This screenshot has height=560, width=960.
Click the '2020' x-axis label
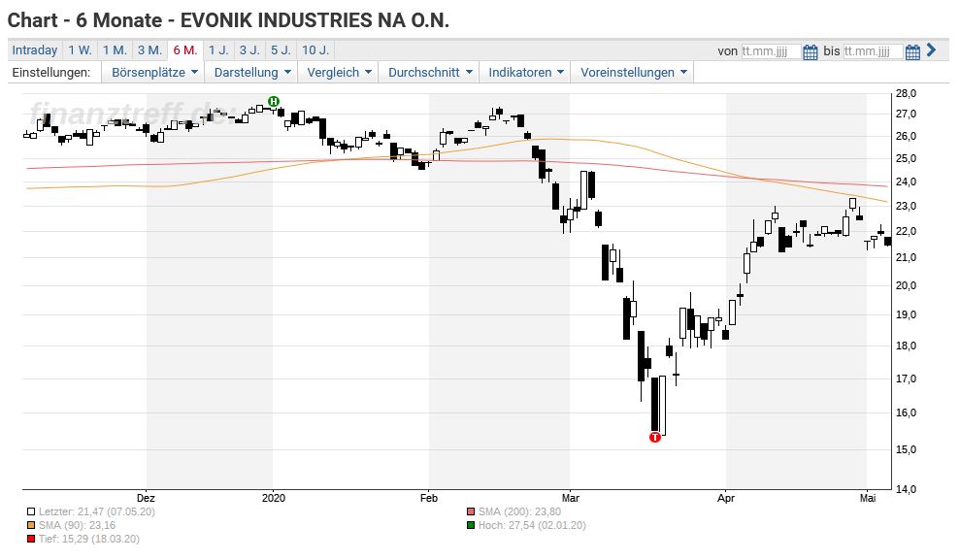(273, 498)
